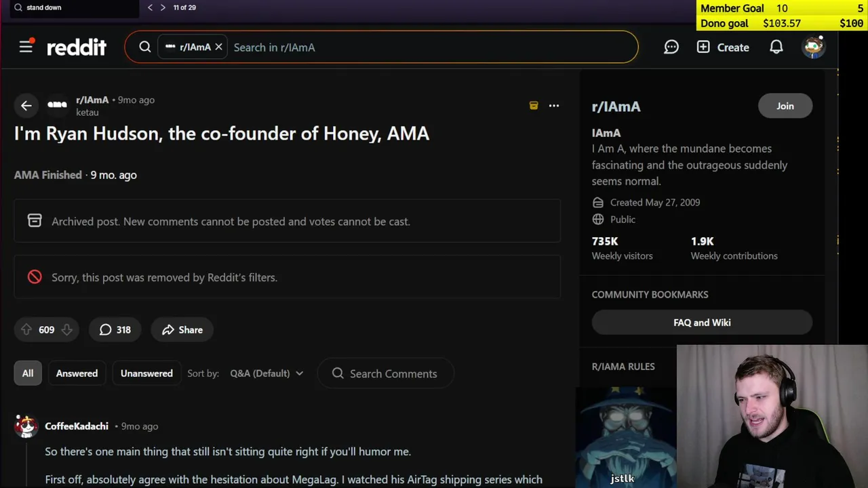Show All comments filter
Viewport: 868px width, 488px height.
click(28, 373)
